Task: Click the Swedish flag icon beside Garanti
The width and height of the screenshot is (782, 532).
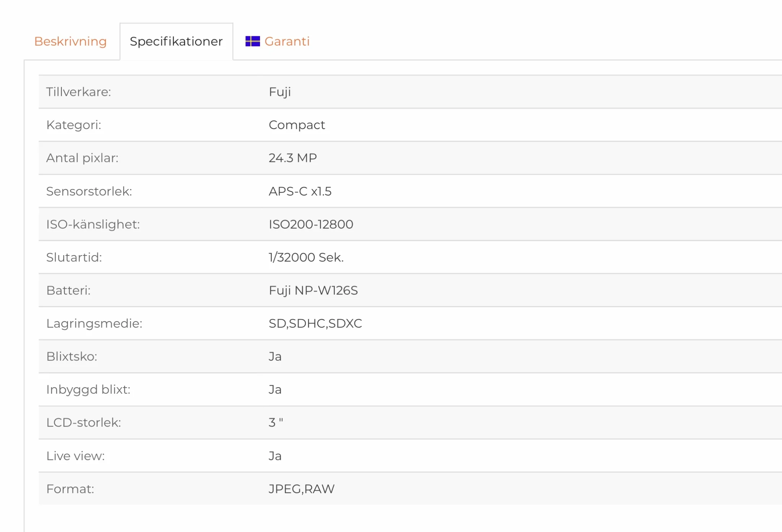Action: (252, 41)
